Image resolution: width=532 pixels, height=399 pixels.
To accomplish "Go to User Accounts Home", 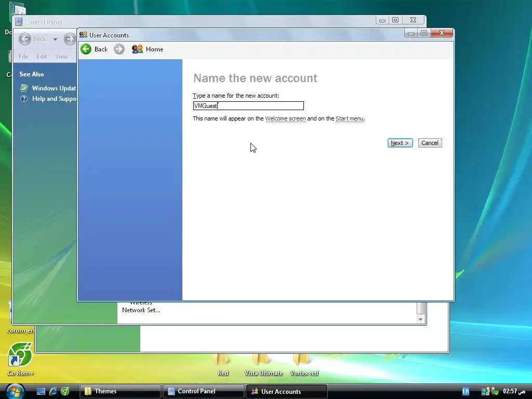I will (148, 49).
